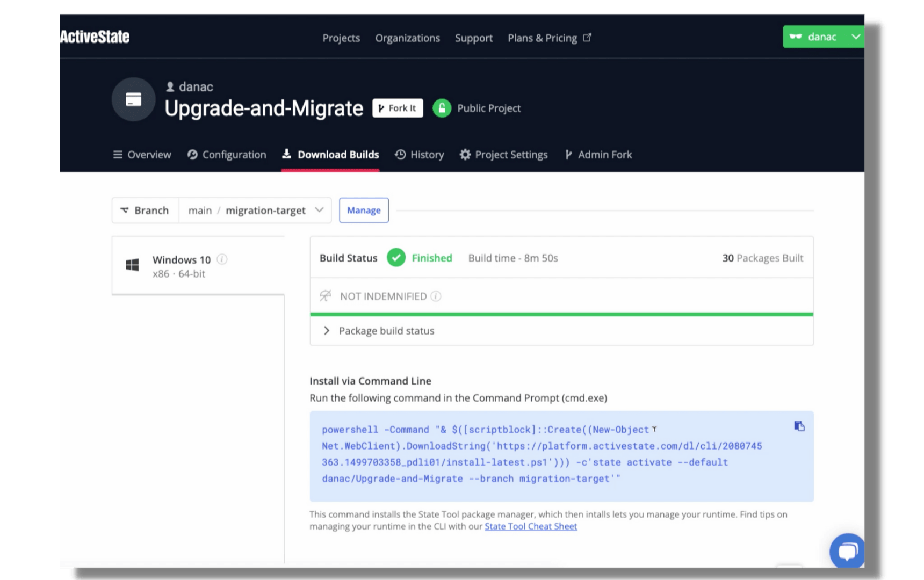Click the Finished status label
Viewport: 924px width, 580px height.
[432, 258]
